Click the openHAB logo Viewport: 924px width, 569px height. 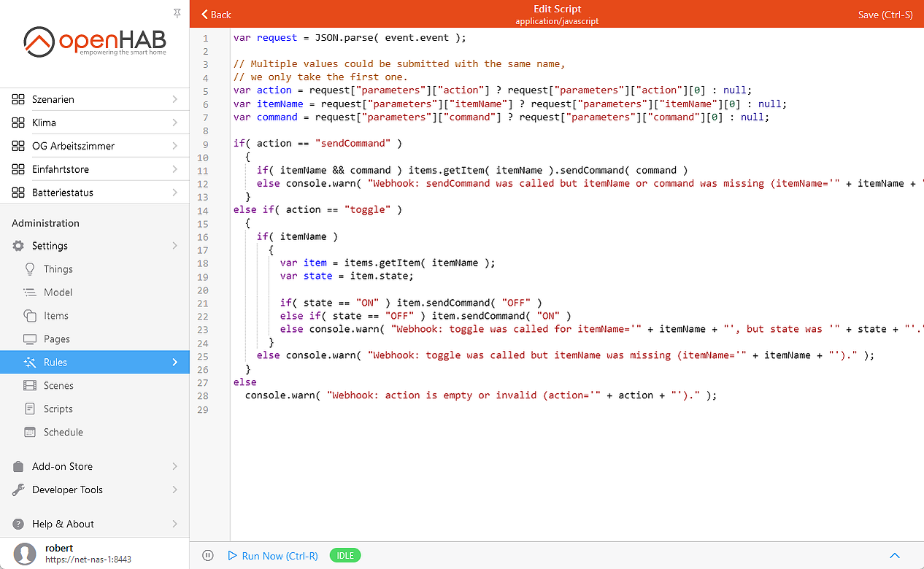(94, 42)
